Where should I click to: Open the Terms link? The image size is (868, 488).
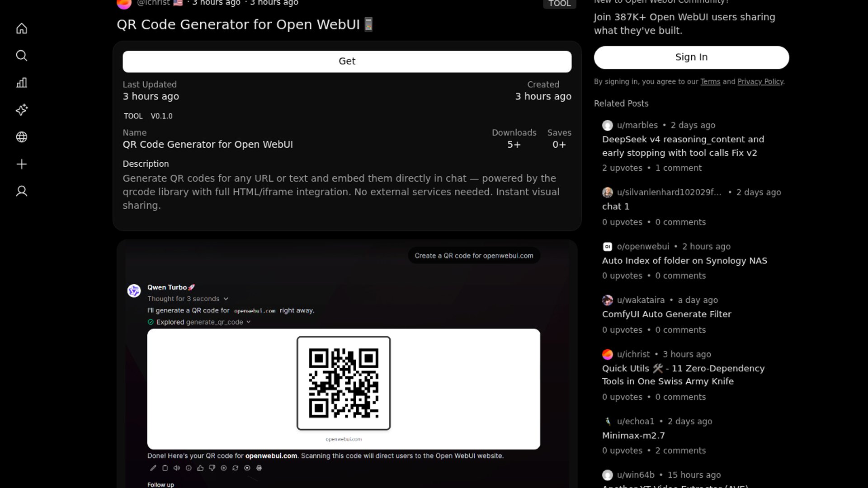pos(710,82)
